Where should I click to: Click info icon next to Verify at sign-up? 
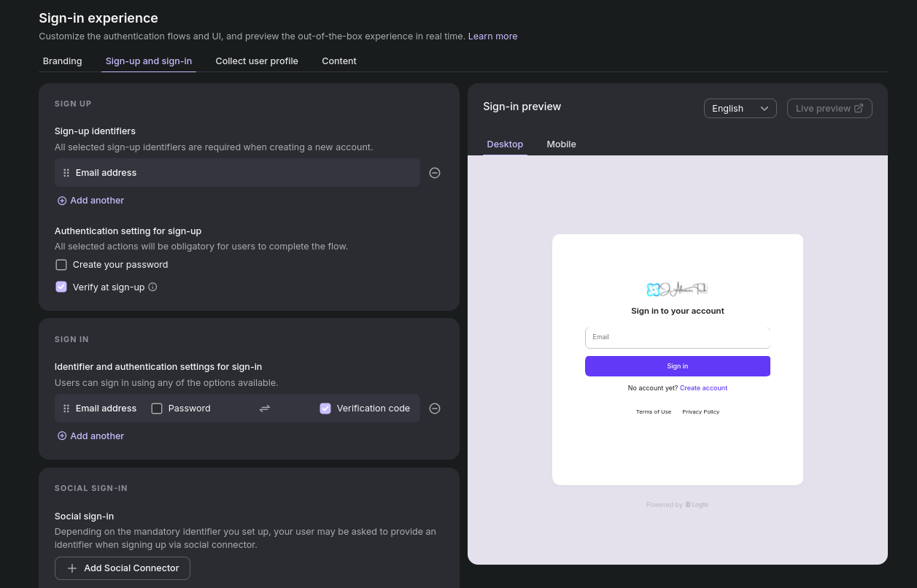pos(152,287)
